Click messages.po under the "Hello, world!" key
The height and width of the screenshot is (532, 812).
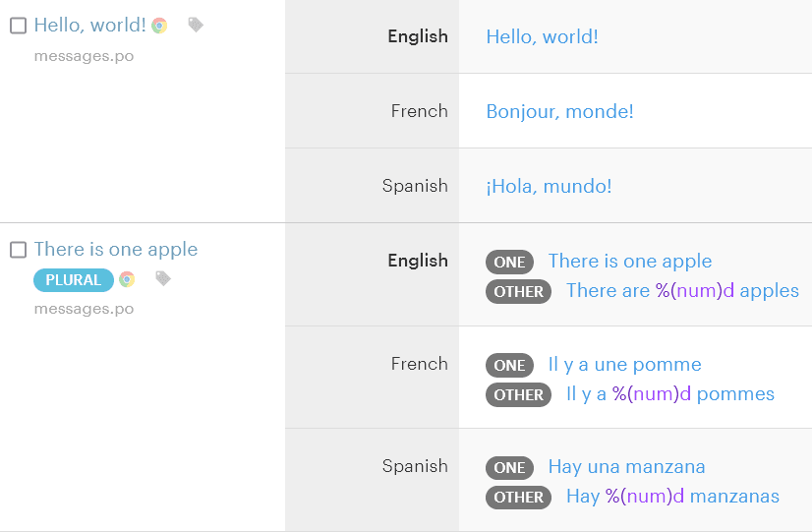coord(84,56)
